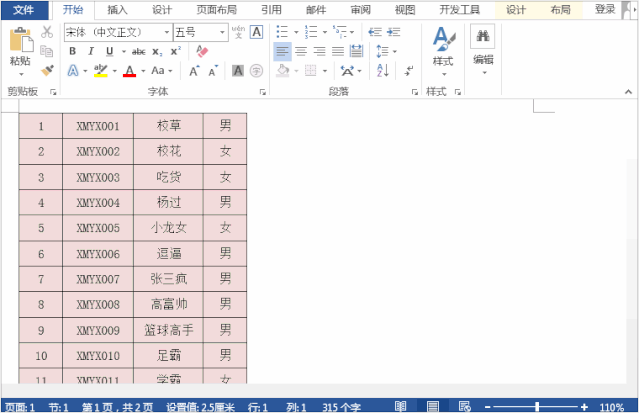Apply yellow text highlight color
Image resolution: width=639 pixels, height=413 pixels.
point(100,71)
